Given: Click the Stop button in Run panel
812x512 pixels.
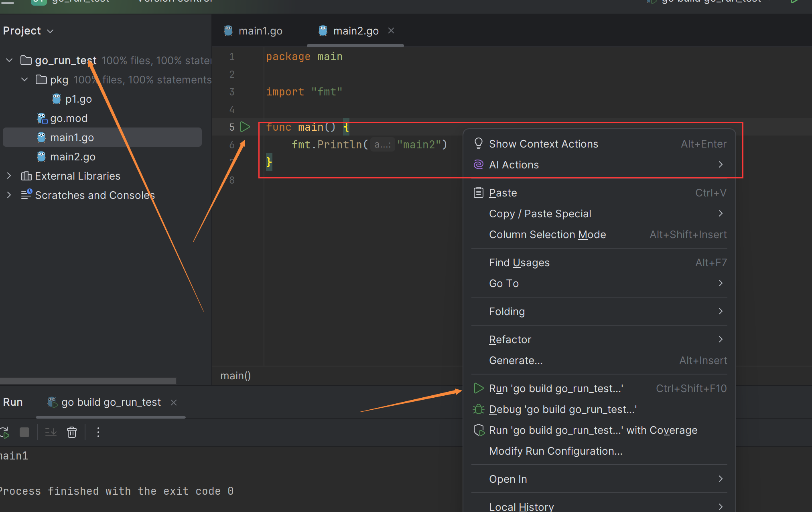Looking at the screenshot, I should point(24,432).
